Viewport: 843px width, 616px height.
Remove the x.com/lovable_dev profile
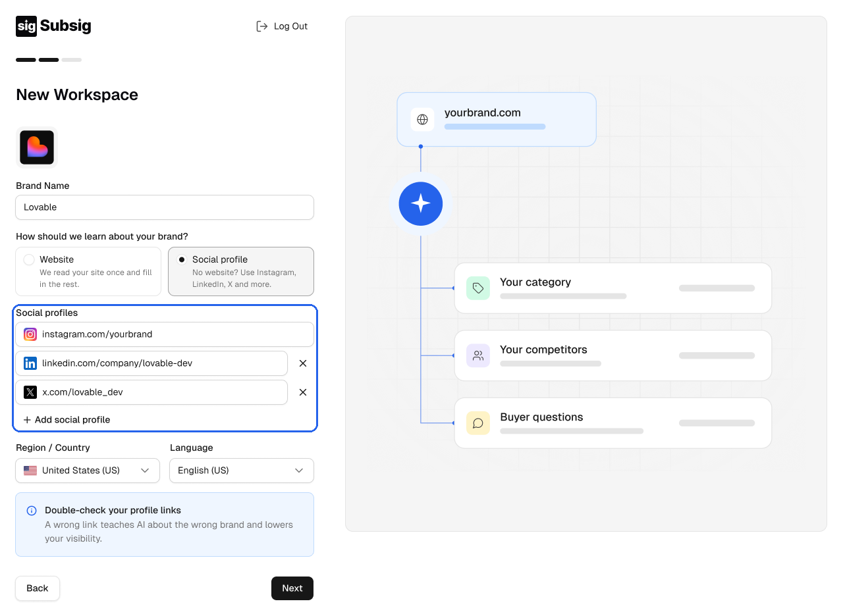303,392
